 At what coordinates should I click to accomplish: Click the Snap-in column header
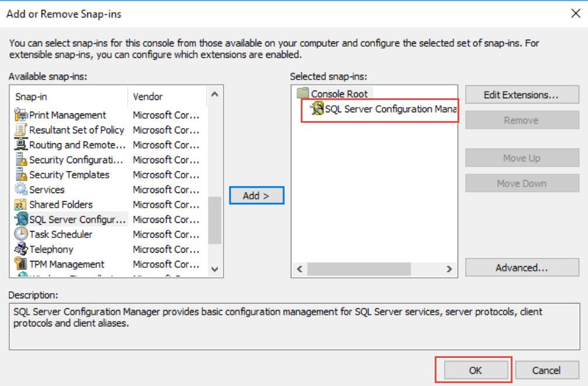point(70,96)
